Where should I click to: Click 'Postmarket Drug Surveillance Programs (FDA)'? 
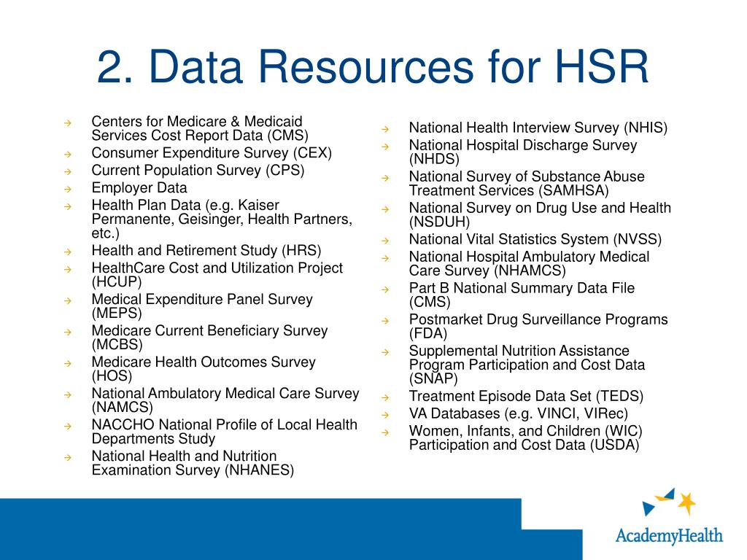click(539, 326)
